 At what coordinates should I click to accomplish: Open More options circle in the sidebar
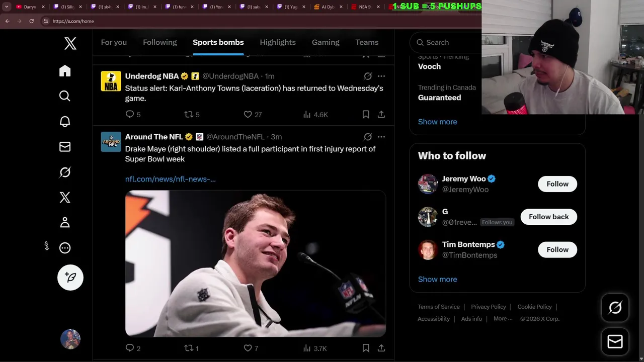pos(65,248)
